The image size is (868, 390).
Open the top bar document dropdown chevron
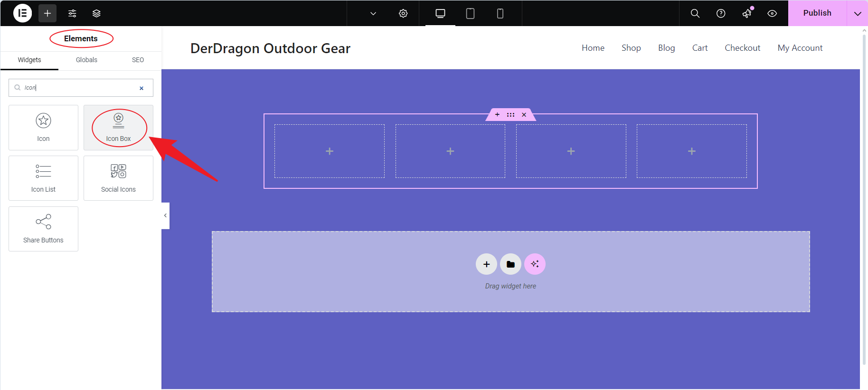pyautogui.click(x=373, y=13)
